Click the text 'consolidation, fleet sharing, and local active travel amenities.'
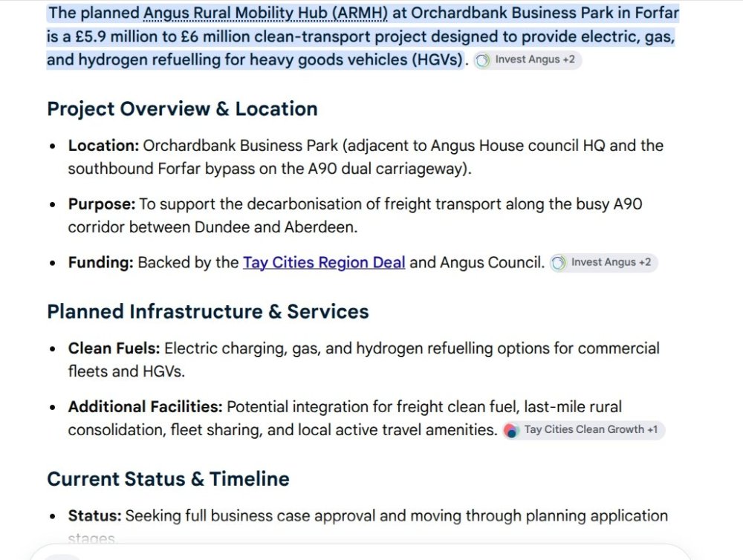Screen dimensions: 743x560 pos(282,430)
